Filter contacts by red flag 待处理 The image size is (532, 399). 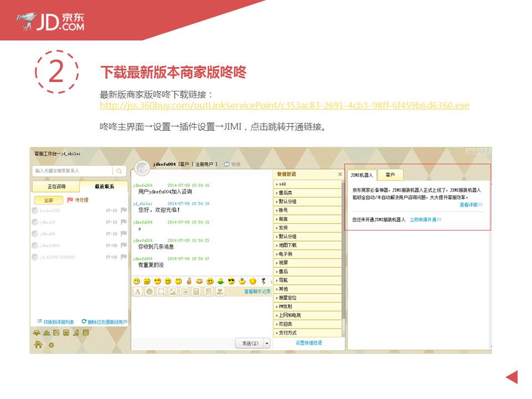click(x=78, y=200)
